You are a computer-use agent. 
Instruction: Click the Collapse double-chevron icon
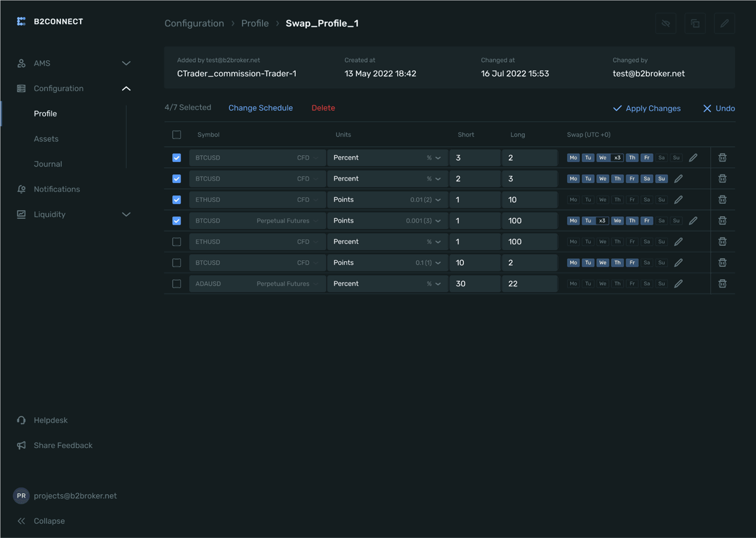pyautogui.click(x=21, y=521)
